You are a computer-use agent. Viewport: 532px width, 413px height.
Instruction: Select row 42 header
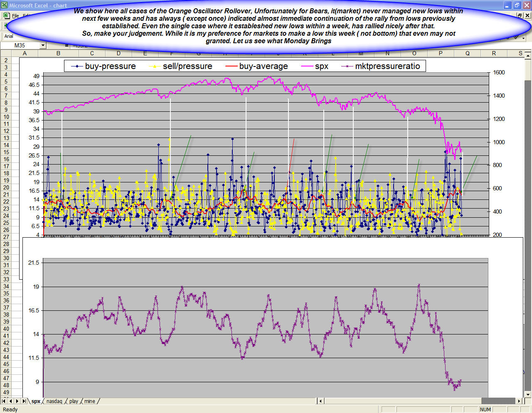pos(6,343)
